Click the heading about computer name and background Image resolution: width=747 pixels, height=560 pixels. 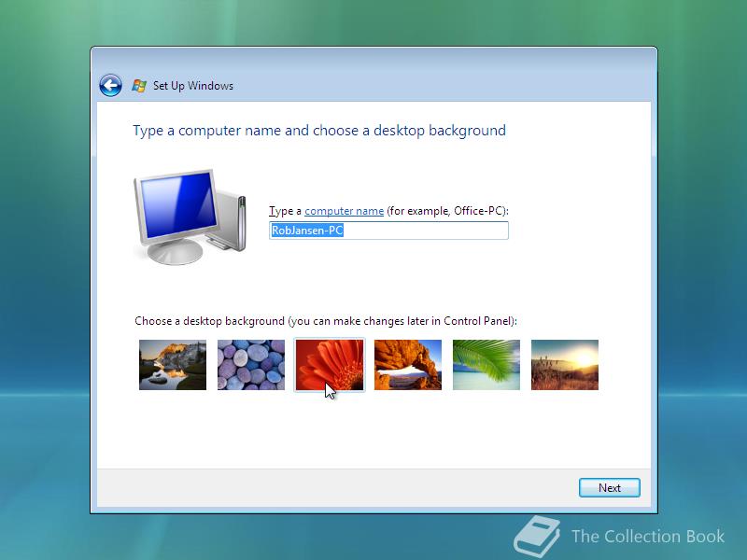click(319, 131)
